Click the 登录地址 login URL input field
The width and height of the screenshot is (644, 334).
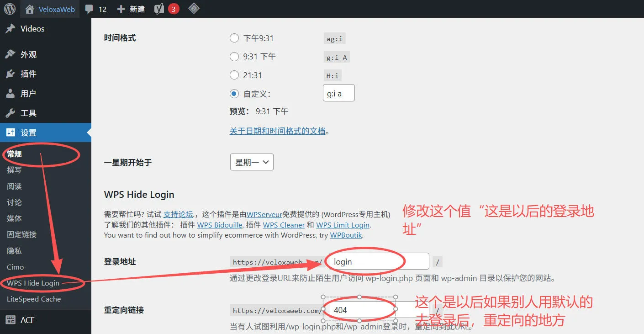(378, 262)
